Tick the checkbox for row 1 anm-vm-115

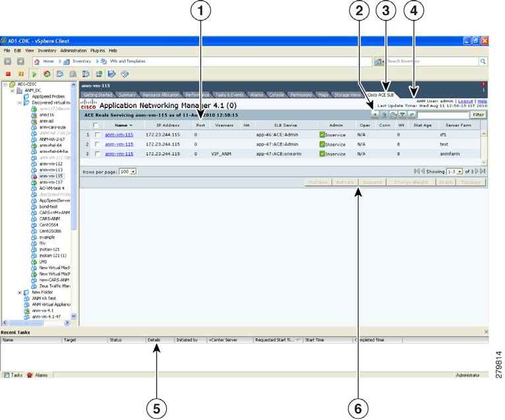point(98,135)
